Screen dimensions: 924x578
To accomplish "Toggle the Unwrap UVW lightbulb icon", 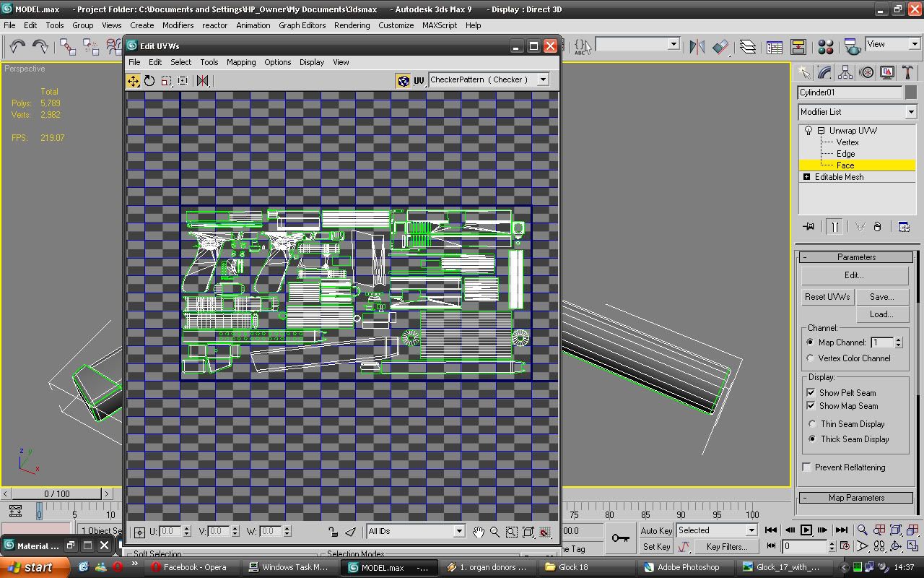I will (x=808, y=131).
